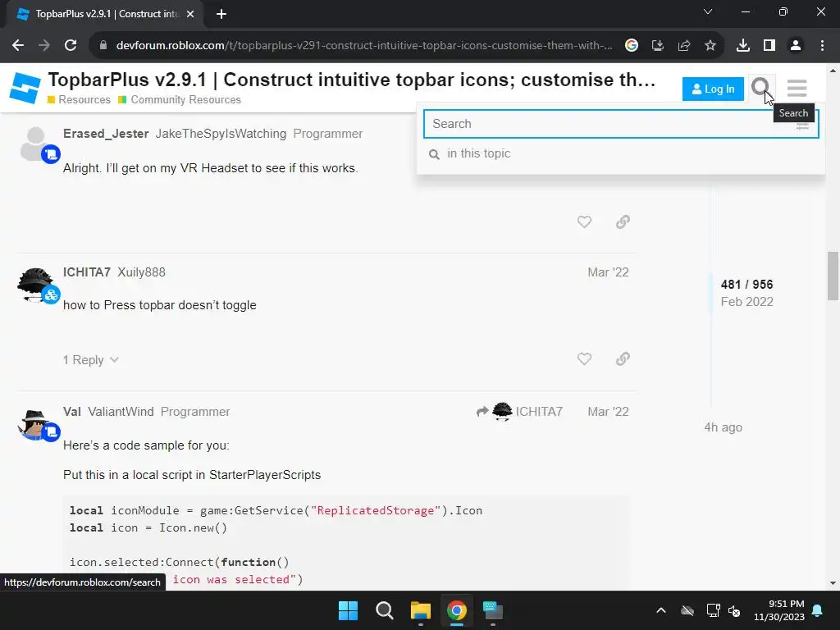The width and height of the screenshot is (840, 630).
Task: Toggle the Chrome side panel icon
Action: (x=769, y=46)
